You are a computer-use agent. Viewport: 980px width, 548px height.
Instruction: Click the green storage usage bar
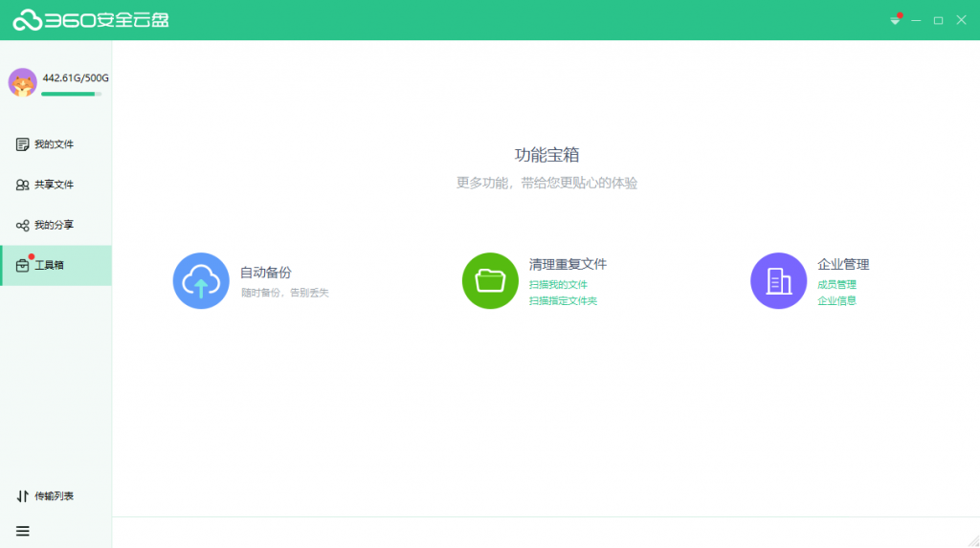pos(71,94)
